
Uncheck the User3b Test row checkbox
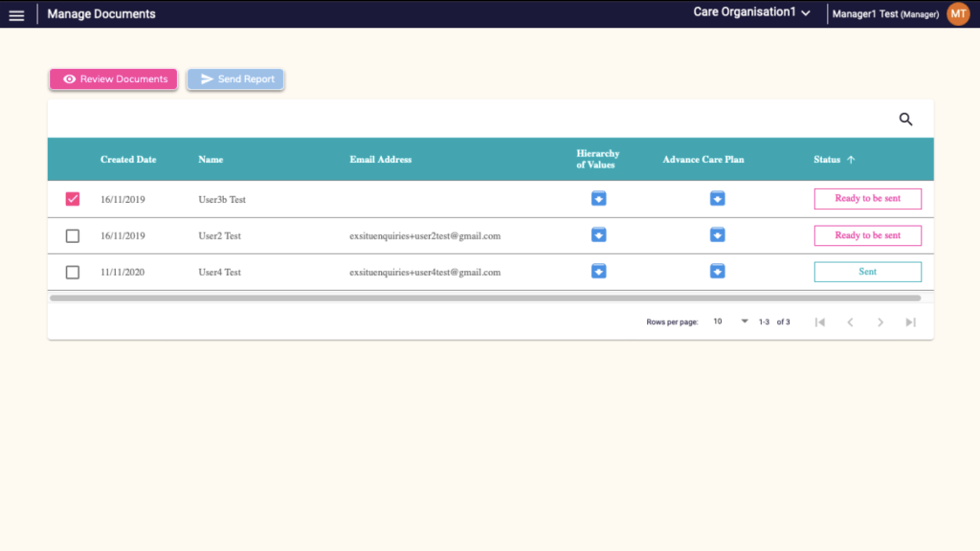click(73, 199)
